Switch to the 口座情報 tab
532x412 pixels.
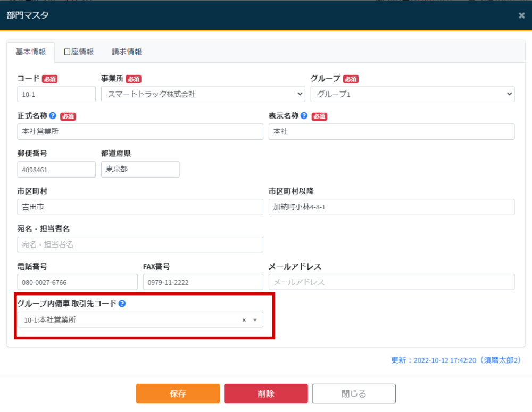[x=79, y=52]
